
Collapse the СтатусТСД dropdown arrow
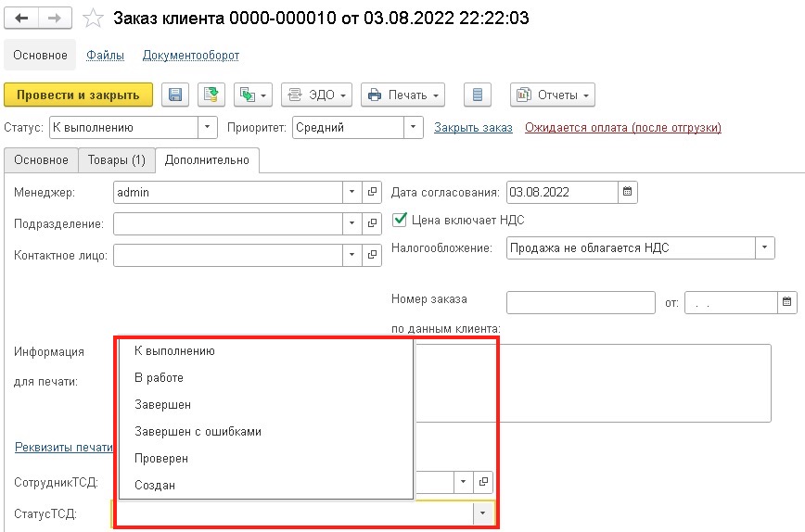pos(482,513)
